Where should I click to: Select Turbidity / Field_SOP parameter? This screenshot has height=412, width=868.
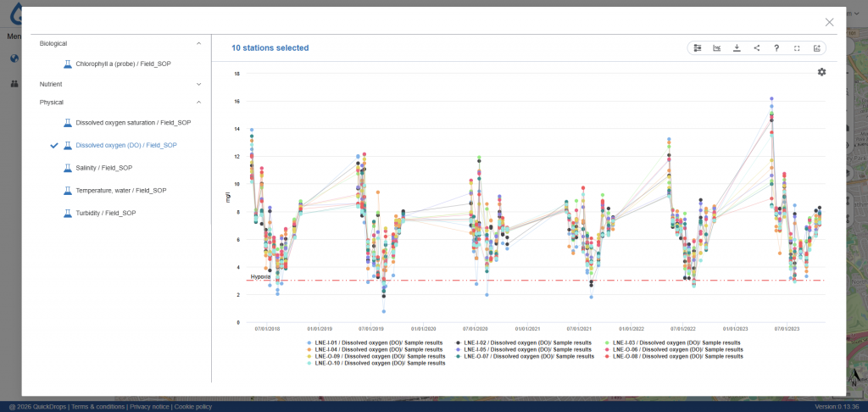(x=104, y=213)
